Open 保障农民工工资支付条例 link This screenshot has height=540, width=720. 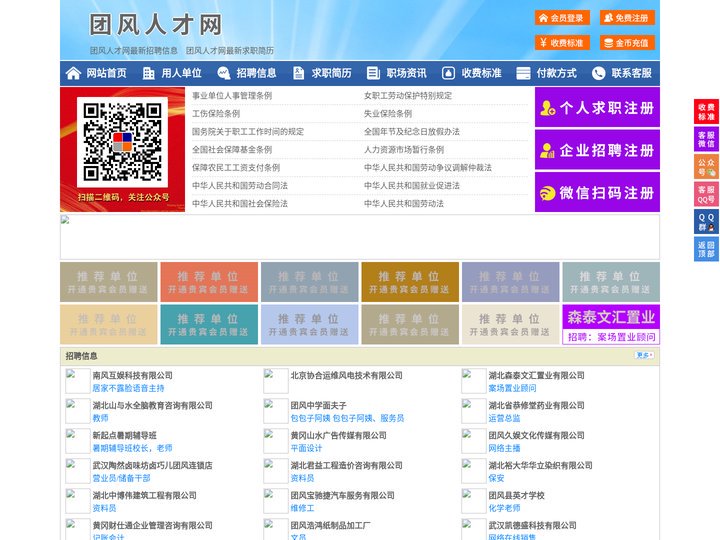coord(236,168)
